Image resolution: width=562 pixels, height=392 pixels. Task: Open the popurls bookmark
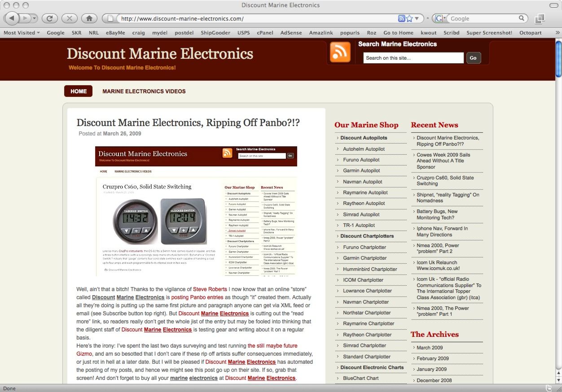(x=350, y=33)
